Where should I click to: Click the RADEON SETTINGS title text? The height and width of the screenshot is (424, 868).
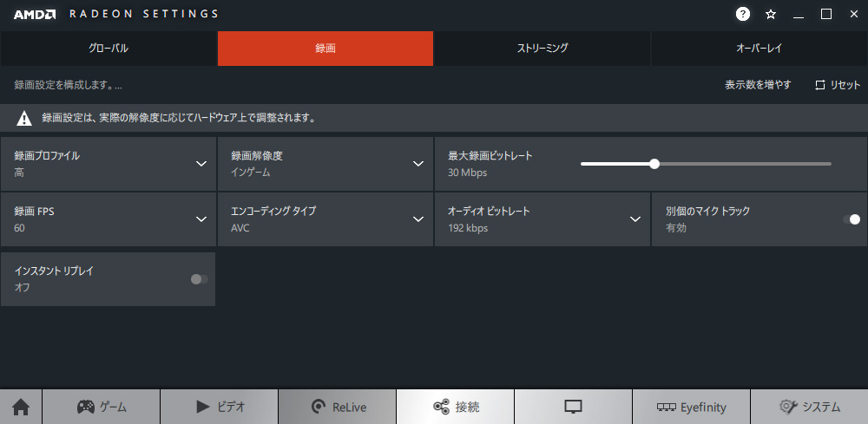[144, 15]
